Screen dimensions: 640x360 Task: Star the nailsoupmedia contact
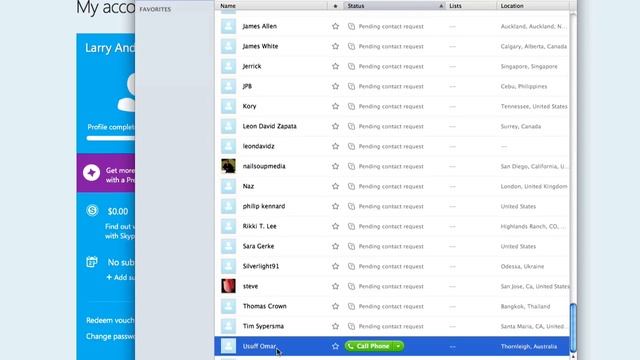[x=335, y=166]
